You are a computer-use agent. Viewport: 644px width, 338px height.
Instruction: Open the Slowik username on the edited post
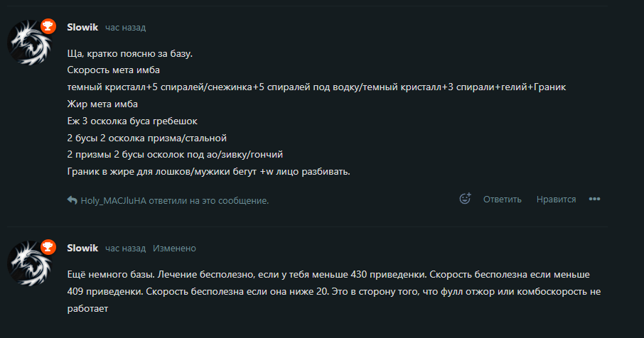(x=82, y=248)
